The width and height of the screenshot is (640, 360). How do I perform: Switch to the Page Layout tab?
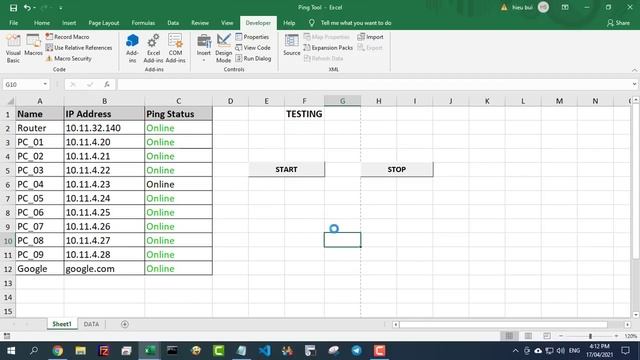104,23
